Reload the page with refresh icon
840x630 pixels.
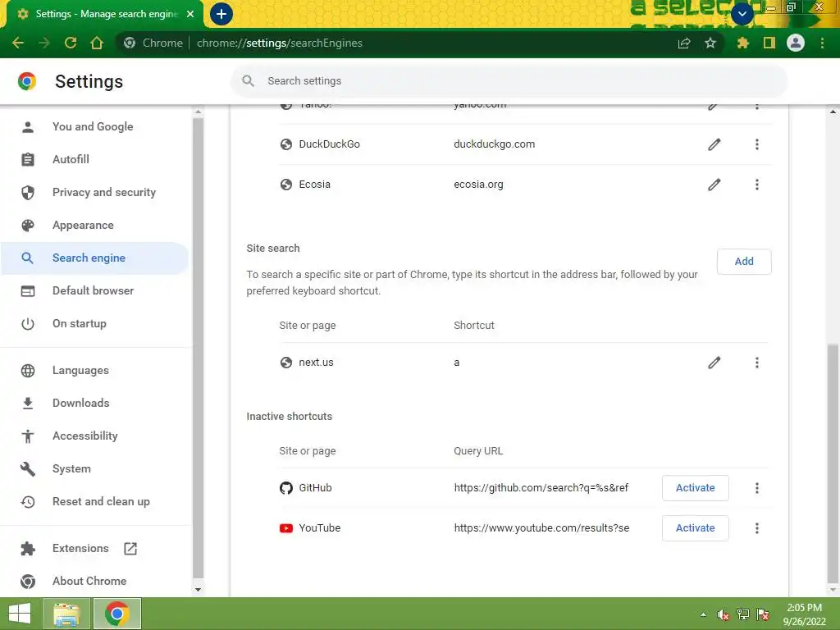71,43
